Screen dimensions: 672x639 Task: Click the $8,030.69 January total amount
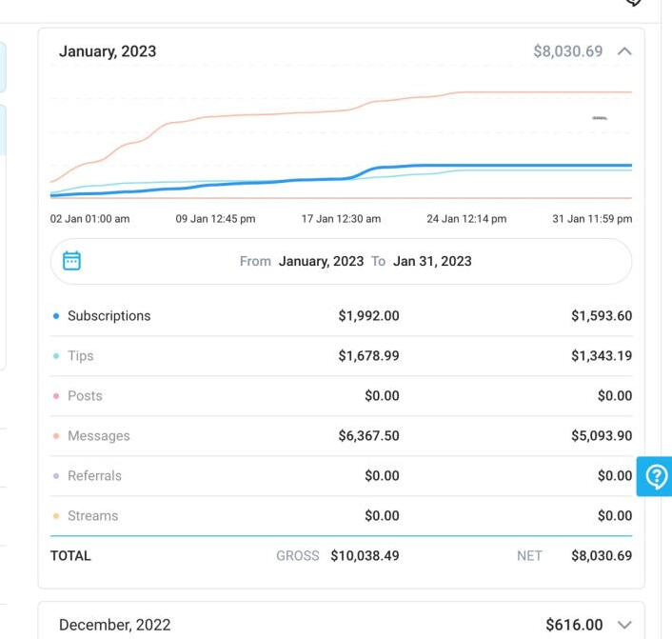point(567,51)
